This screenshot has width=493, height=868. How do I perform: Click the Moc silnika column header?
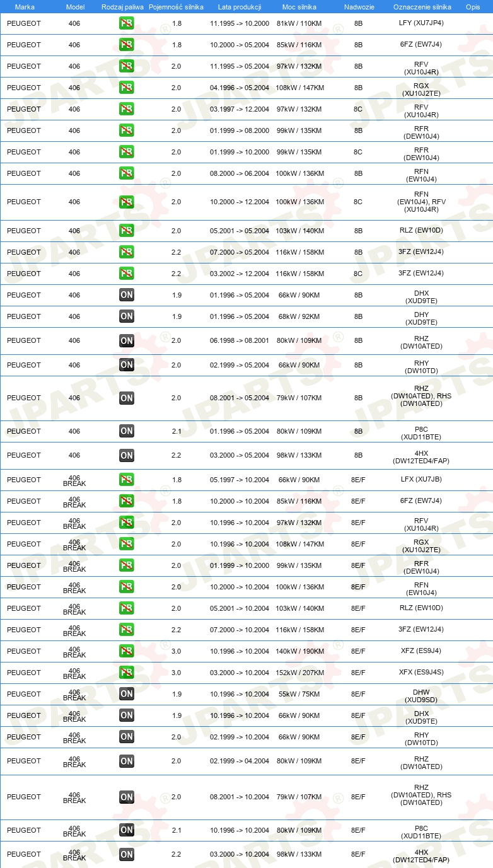299,7
